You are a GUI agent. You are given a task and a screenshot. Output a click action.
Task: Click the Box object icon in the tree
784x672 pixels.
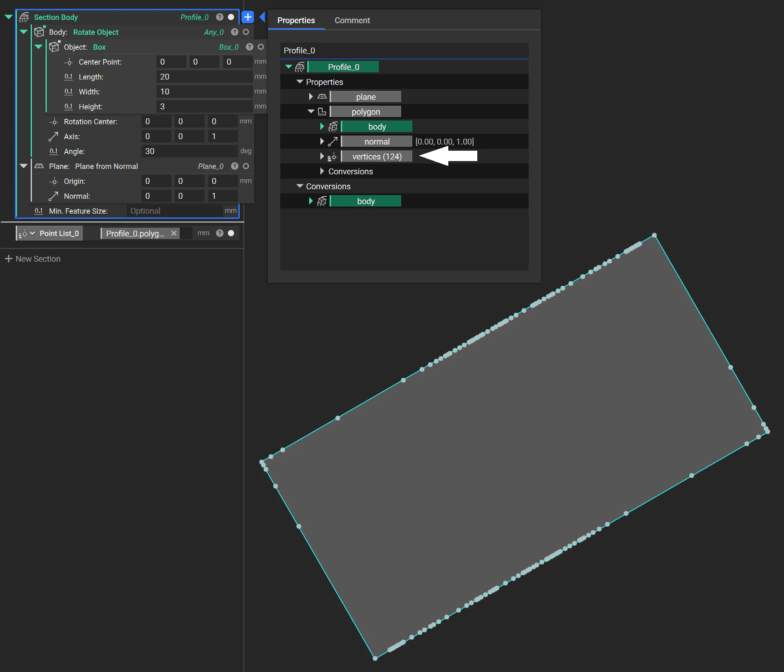coord(54,47)
